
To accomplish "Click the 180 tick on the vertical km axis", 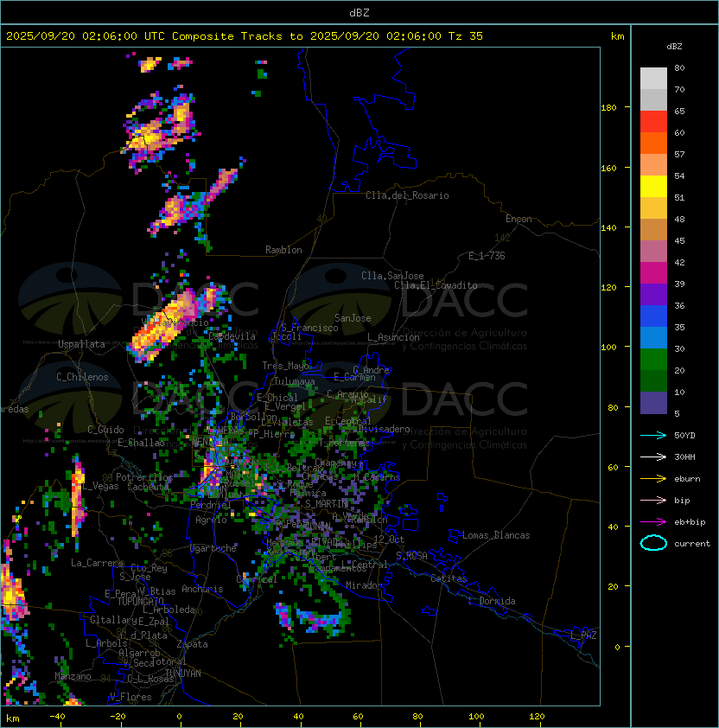I will [608, 108].
